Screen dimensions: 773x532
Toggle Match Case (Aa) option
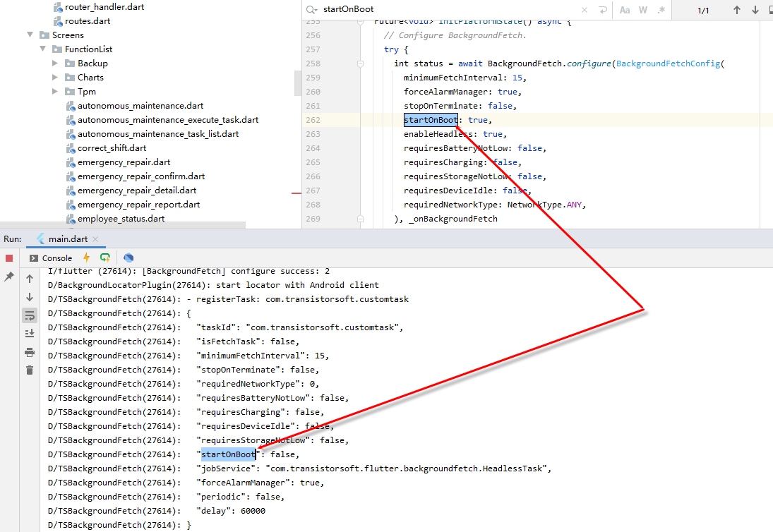pos(625,10)
